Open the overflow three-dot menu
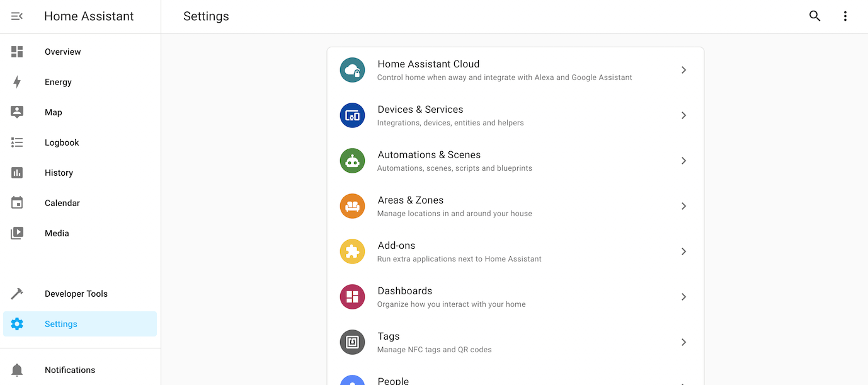This screenshot has width=868, height=385. (x=845, y=16)
